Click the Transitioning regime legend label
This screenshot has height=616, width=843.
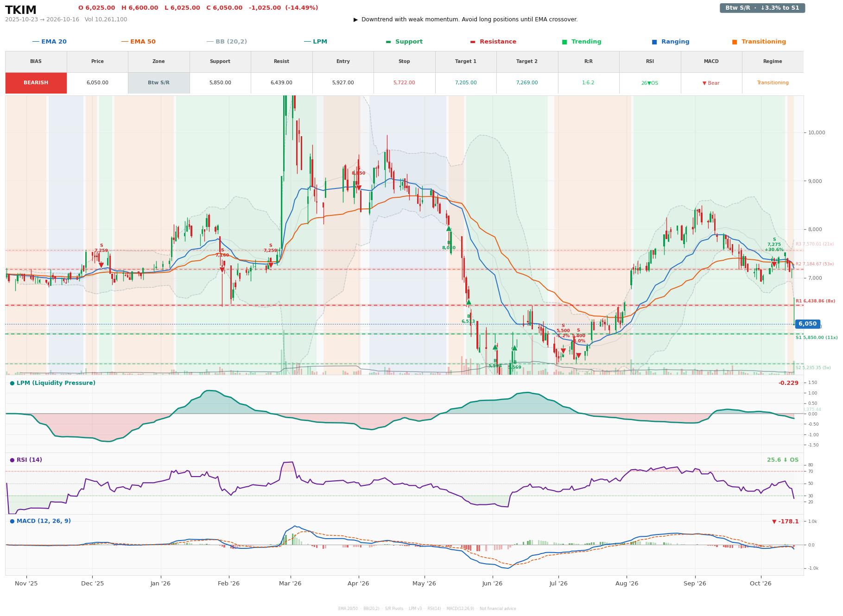[763, 42]
